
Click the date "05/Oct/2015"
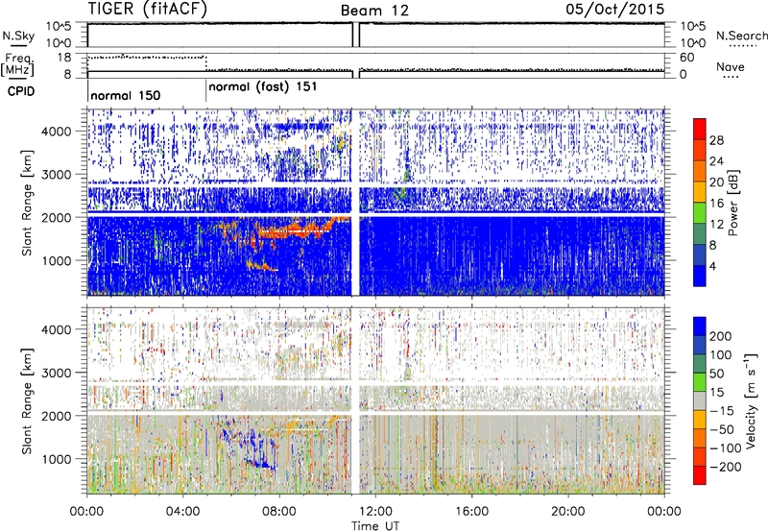pos(615,9)
